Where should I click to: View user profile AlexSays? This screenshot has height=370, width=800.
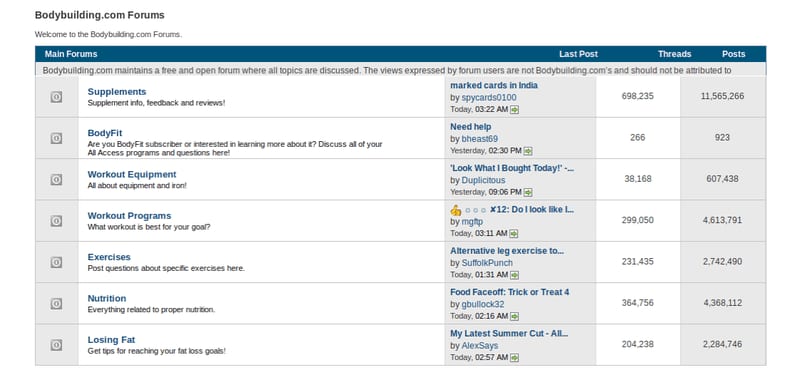(x=480, y=346)
